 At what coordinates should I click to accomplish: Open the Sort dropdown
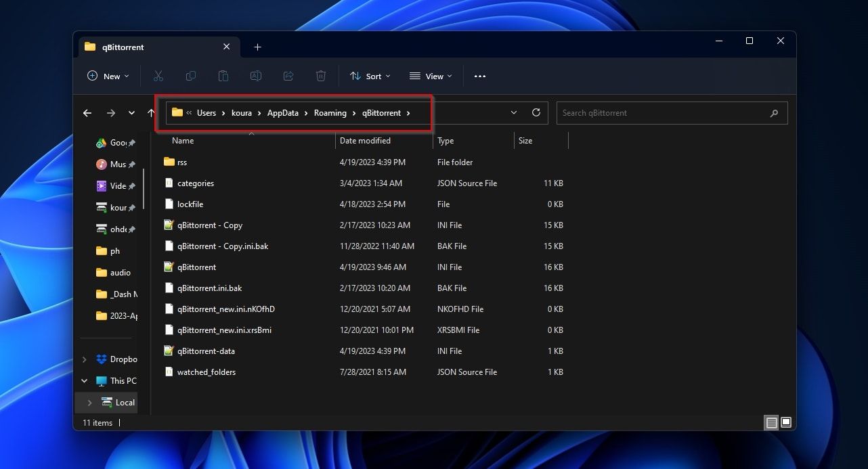(370, 76)
